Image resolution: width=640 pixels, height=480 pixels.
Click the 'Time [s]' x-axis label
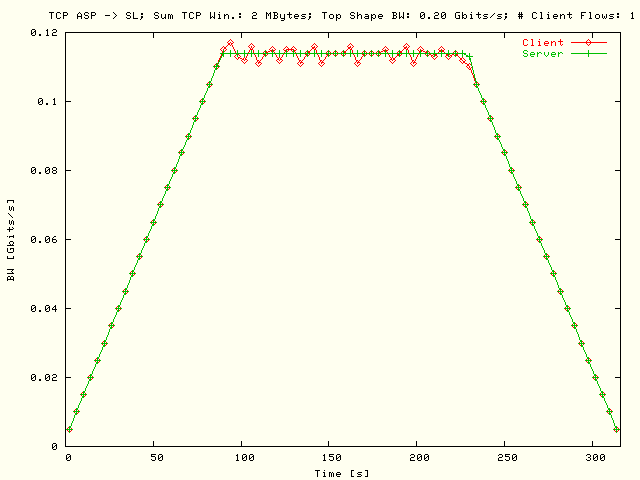342,473
